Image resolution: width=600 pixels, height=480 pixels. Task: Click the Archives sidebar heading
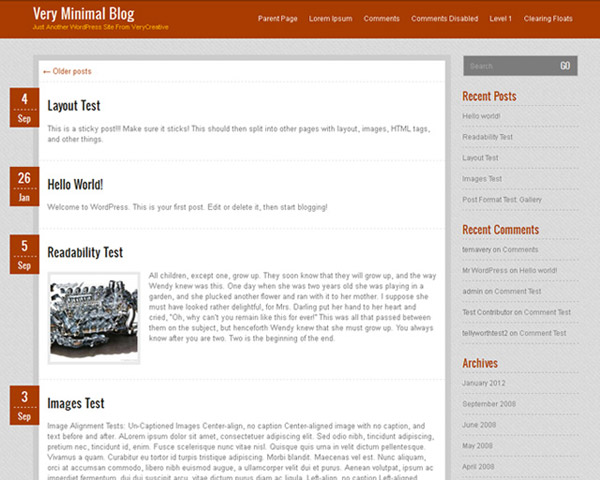[x=480, y=363]
